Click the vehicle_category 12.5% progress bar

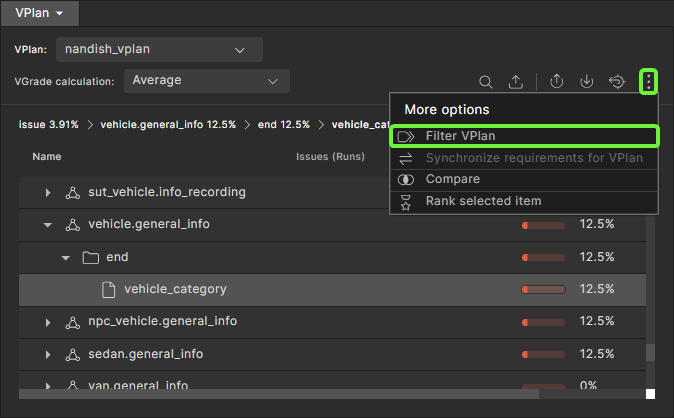click(544, 290)
